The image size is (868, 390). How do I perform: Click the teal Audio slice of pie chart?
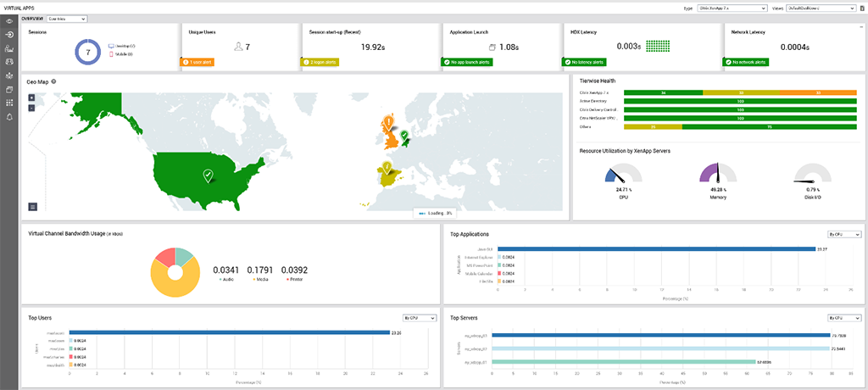(186, 256)
